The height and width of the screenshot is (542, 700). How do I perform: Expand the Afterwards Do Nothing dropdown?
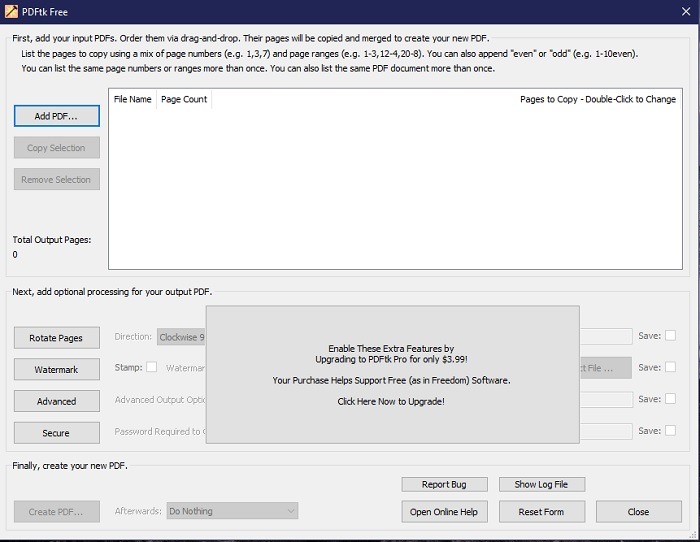point(232,511)
